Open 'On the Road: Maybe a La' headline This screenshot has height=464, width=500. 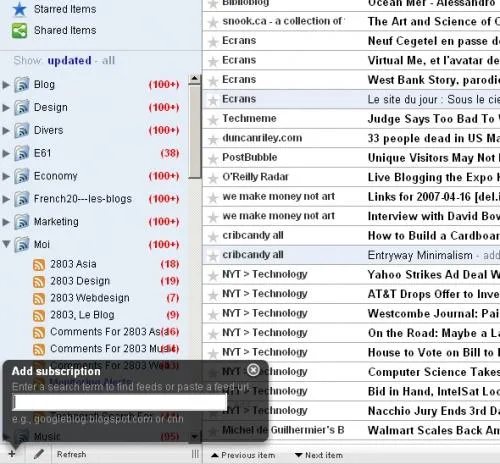tap(434, 333)
